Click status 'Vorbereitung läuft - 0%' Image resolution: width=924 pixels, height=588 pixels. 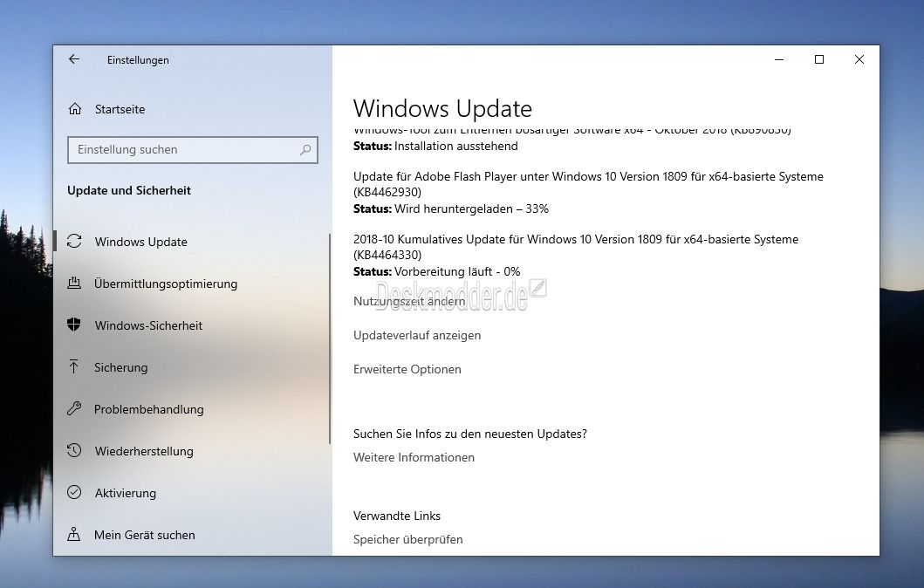tap(436, 271)
